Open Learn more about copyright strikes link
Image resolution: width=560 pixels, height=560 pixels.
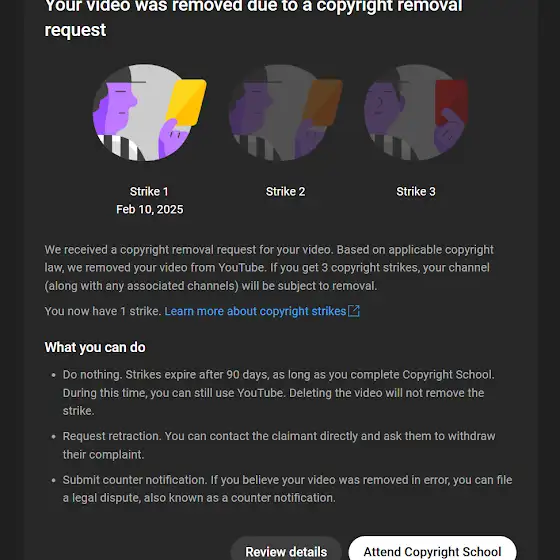(x=255, y=311)
